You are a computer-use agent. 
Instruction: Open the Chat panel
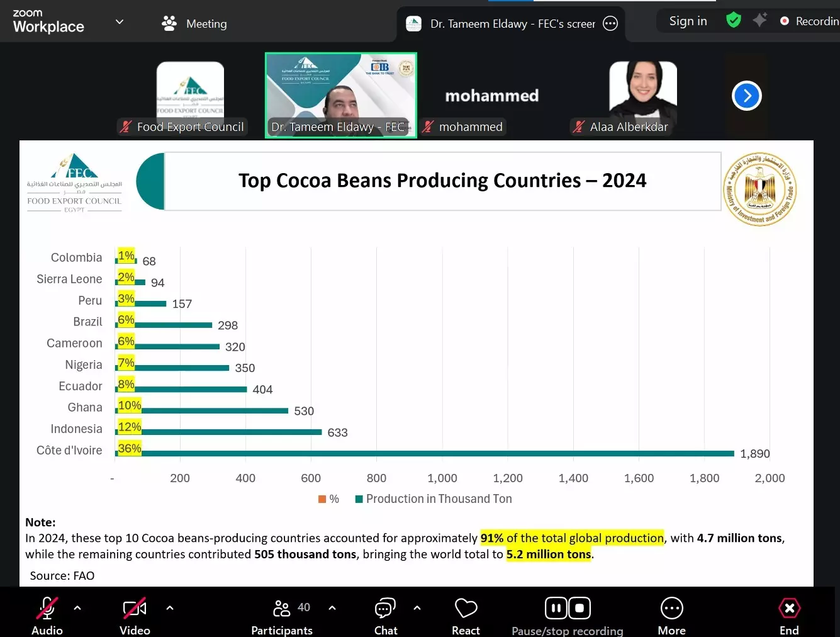[x=385, y=616]
